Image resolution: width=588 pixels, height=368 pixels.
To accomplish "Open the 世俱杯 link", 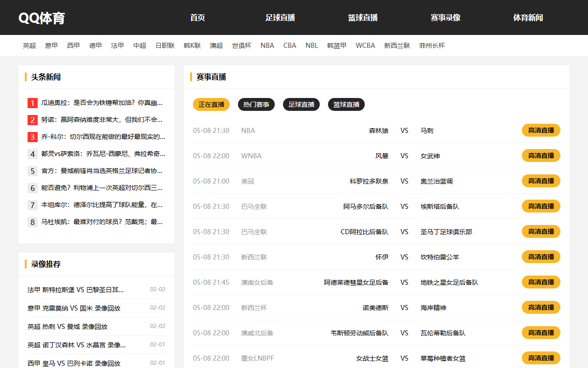I will pos(242,46).
